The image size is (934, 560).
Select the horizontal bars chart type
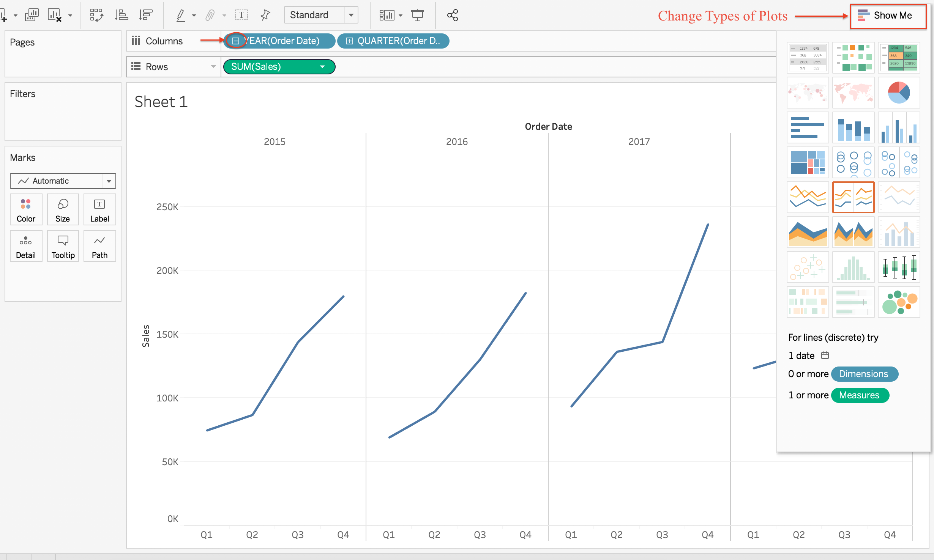tap(808, 127)
